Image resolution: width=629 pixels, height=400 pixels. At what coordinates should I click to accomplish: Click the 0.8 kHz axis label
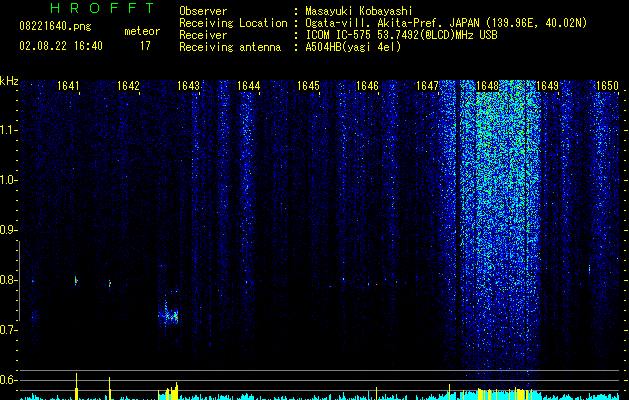[x=8, y=280]
